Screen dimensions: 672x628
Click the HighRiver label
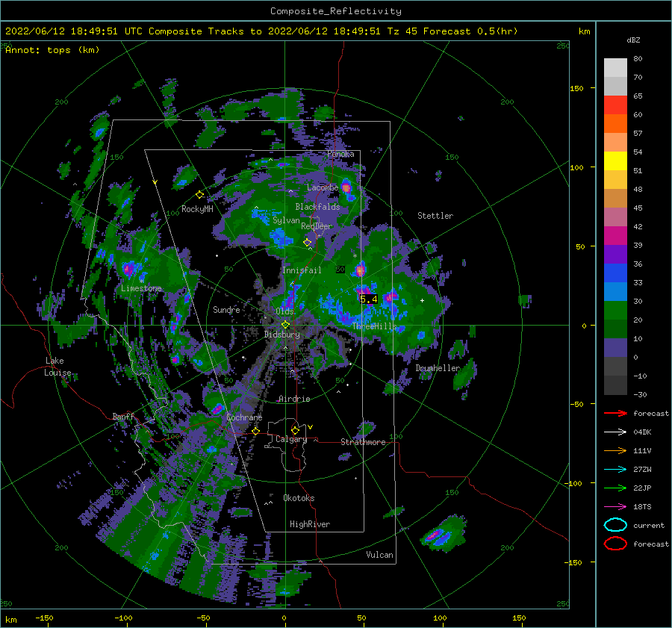(x=310, y=524)
